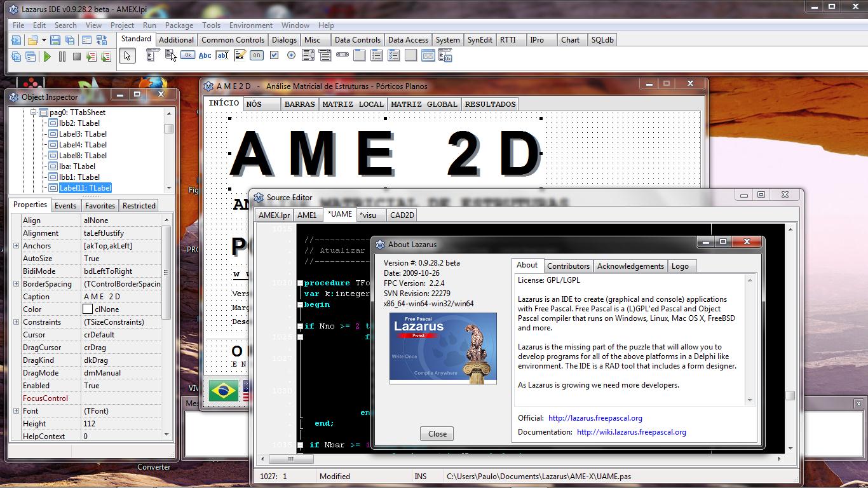The height and width of the screenshot is (488, 868).
Task: Pick the TButton (Ok) component icon
Action: tap(187, 55)
